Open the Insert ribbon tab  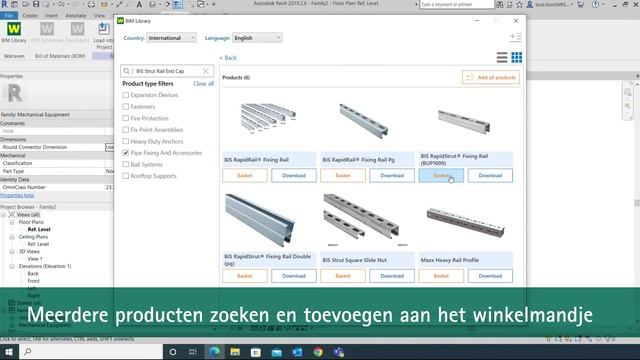[x=51, y=16]
